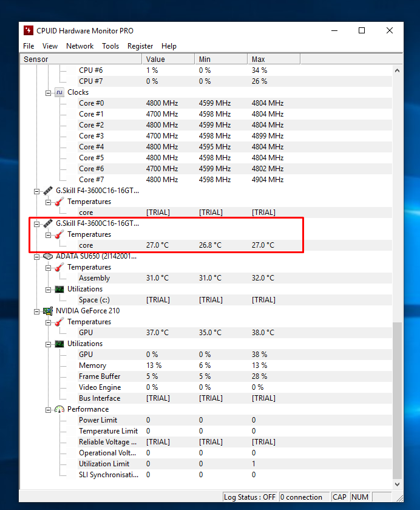Click the CAP status indicator

click(x=339, y=497)
